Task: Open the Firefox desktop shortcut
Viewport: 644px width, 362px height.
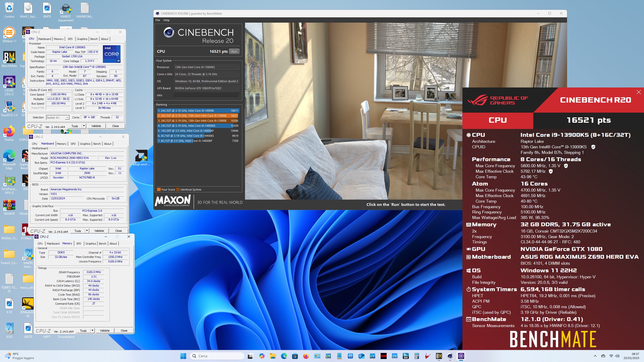Action: tap(9, 133)
